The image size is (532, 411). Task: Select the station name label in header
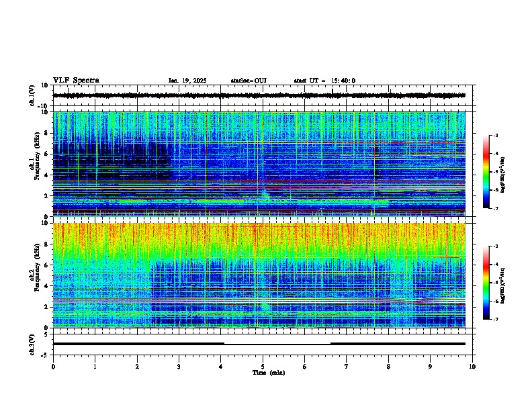point(249,81)
